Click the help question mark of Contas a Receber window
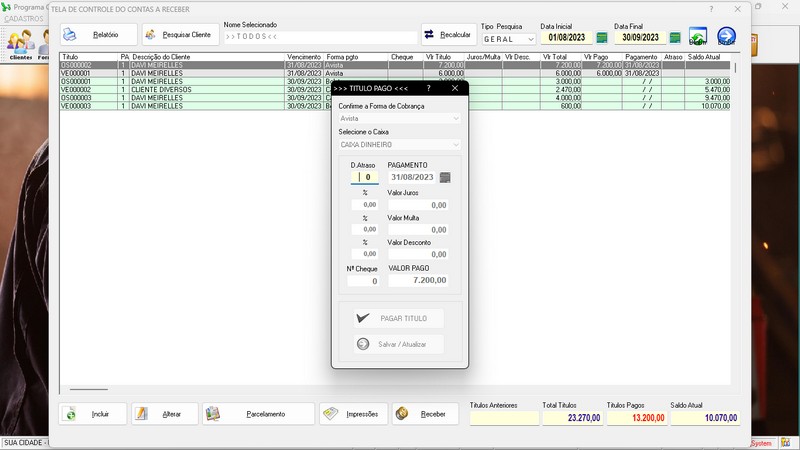Image resolution: width=800 pixels, height=450 pixels. point(711,9)
